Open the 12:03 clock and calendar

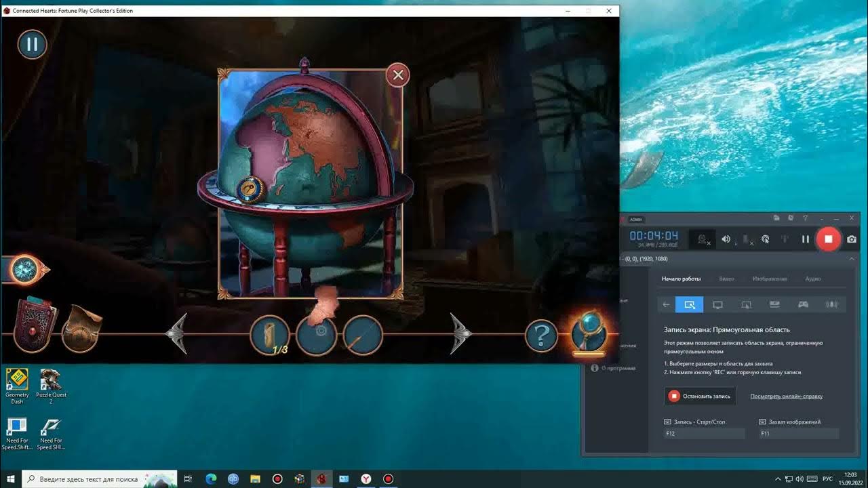tap(850, 479)
